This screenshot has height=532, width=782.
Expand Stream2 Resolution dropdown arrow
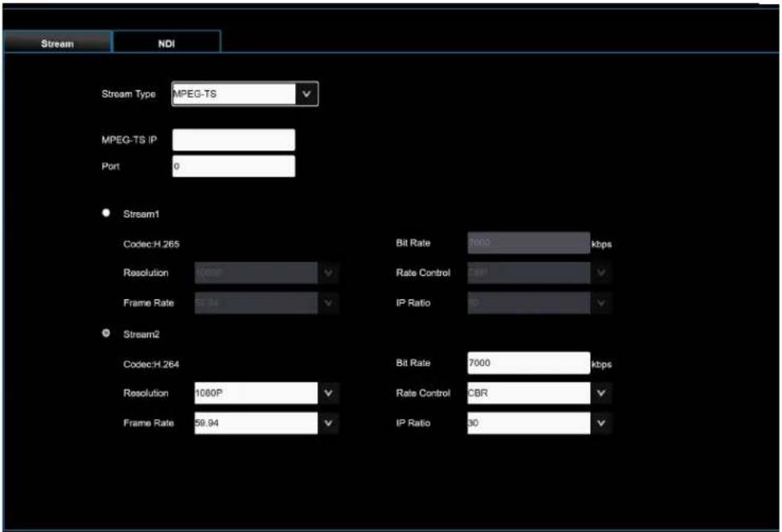tap(329, 393)
